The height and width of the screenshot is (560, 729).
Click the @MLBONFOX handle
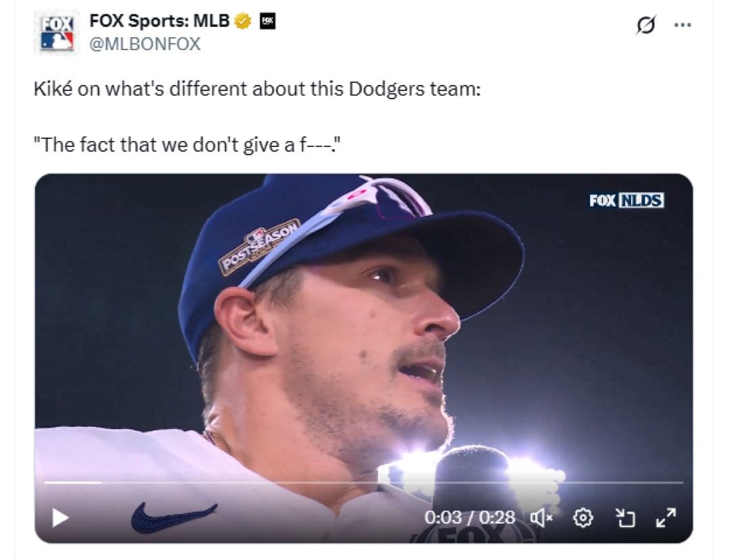coord(144,45)
